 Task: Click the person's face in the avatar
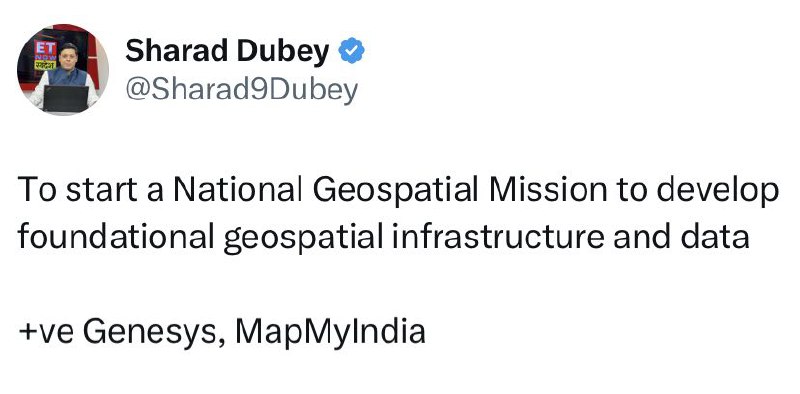coord(67,55)
